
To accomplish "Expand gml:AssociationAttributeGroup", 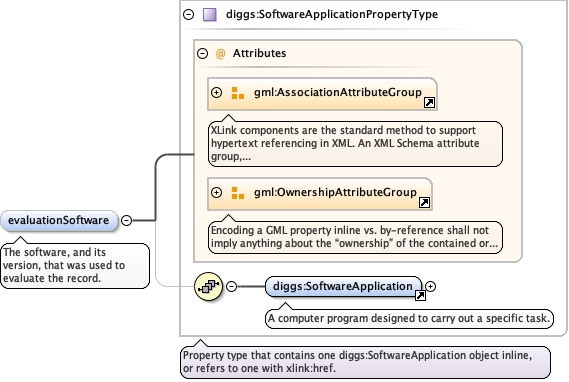I will [x=216, y=93].
